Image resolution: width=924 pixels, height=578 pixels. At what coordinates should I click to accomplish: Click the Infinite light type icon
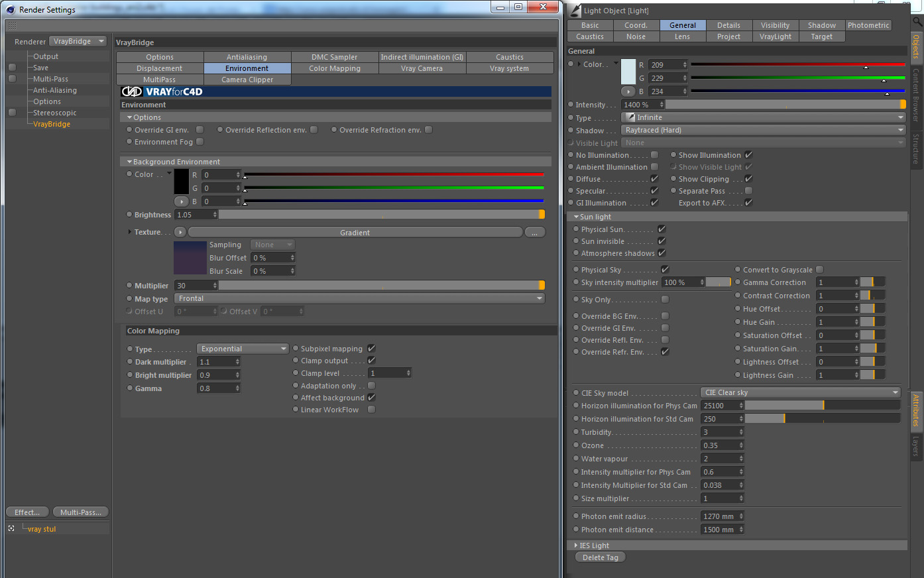click(630, 117)
